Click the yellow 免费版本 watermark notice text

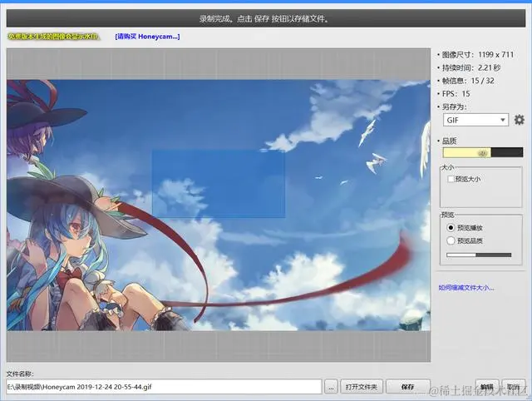pyautogui.click(x=53, y=37)
